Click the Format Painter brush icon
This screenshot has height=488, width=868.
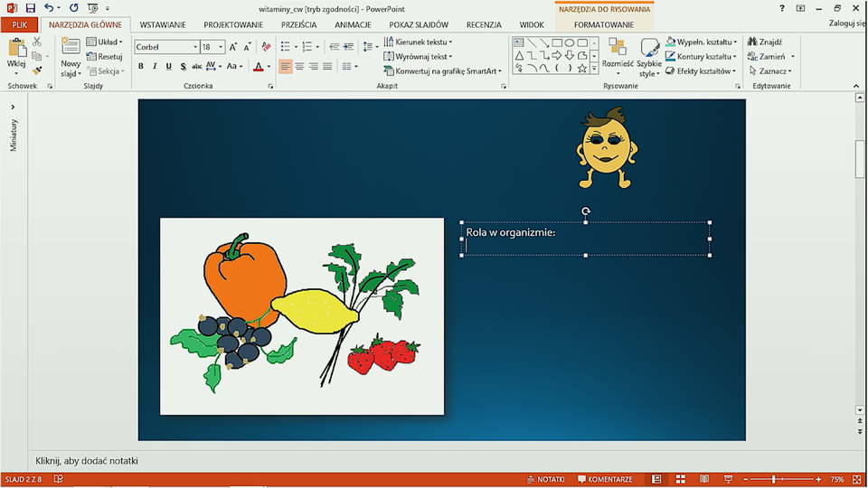click(x=37, y=70)
